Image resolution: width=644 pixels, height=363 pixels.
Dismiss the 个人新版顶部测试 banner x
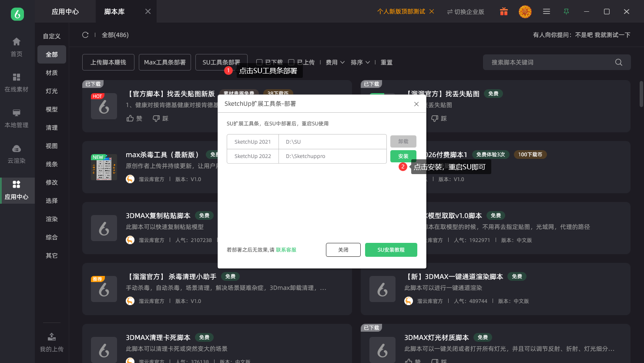(432, 11)
